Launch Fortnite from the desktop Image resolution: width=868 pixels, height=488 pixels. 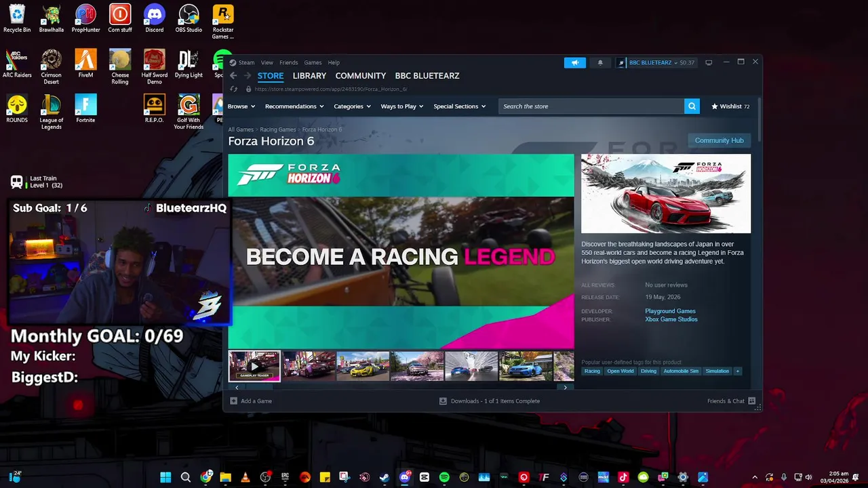point(85,108)
